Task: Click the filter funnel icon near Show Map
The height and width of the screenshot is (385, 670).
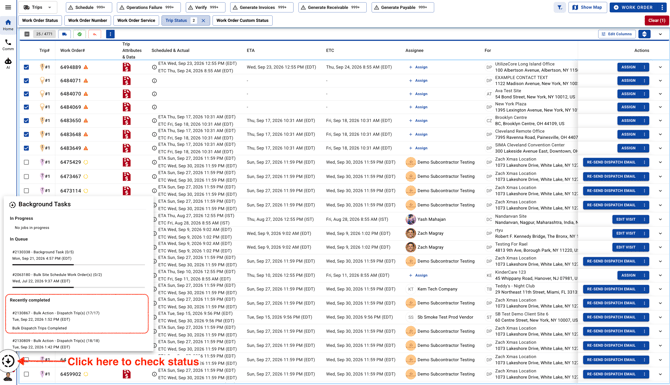Action: (x=559, y=7)
